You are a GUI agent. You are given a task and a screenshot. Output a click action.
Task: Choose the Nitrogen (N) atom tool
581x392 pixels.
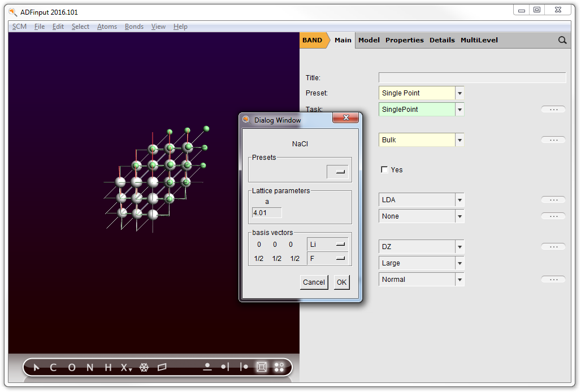pos(90,367)
